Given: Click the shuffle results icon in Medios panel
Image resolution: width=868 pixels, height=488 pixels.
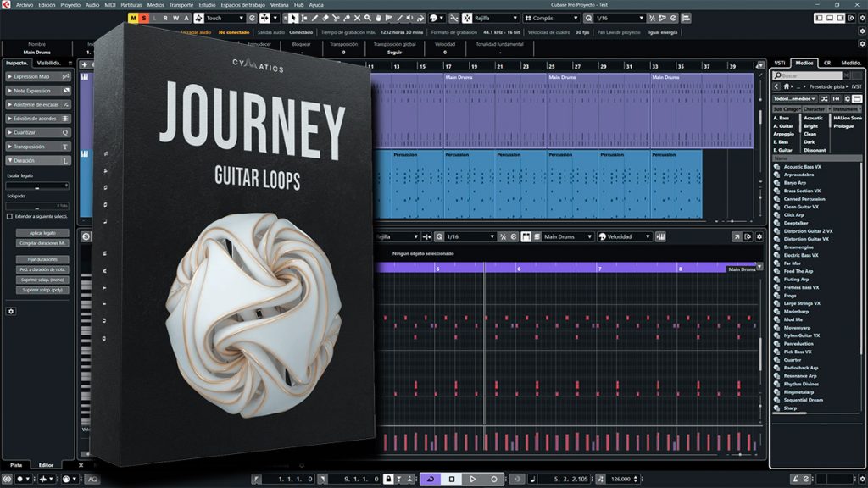Looking at the screenshot, I should click(825, 99).
